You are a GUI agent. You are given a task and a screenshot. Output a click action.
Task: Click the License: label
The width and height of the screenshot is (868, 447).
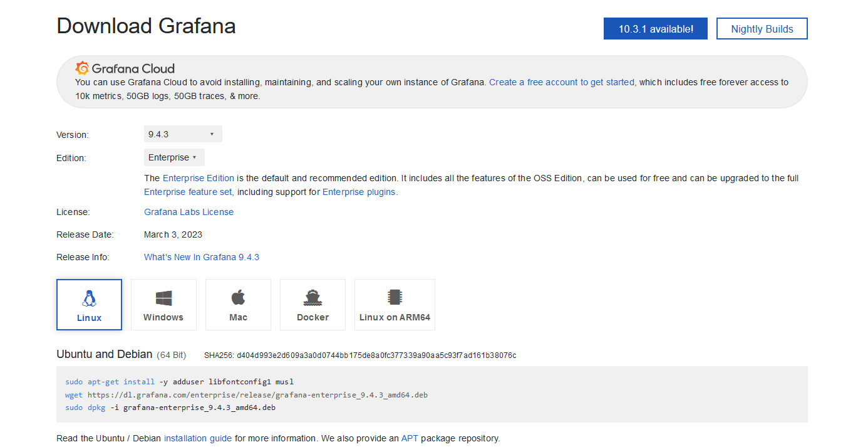pos(73,212)
